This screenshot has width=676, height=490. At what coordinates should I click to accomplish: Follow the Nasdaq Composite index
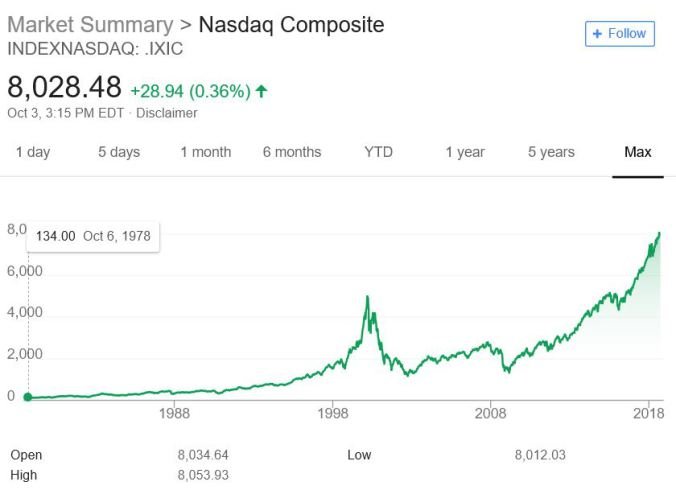coord(620,34)
